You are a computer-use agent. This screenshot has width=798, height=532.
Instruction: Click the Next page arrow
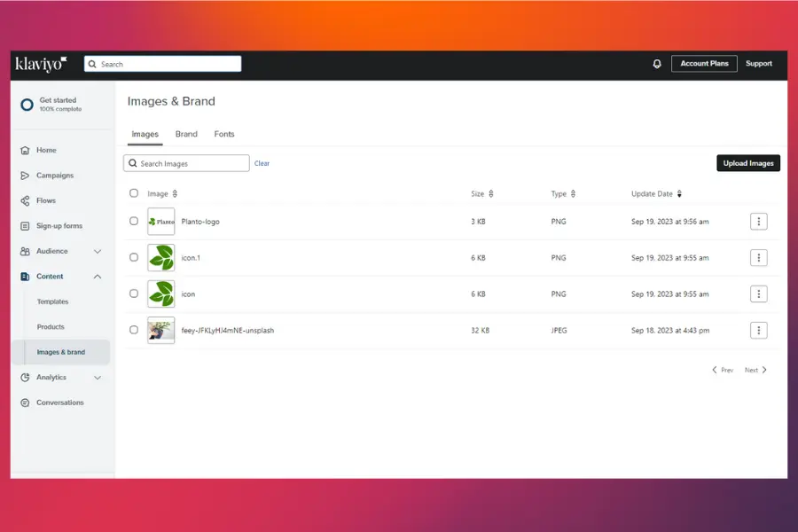764,370
